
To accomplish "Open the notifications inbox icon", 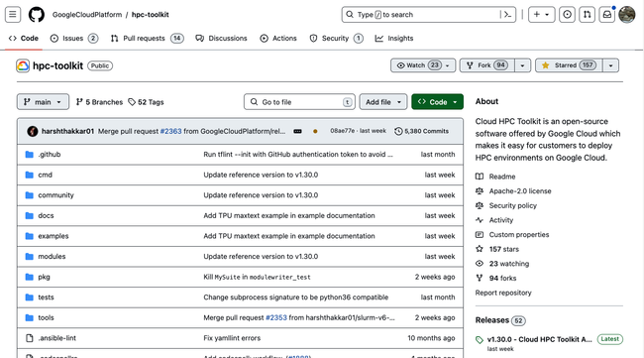I will 607,15.
